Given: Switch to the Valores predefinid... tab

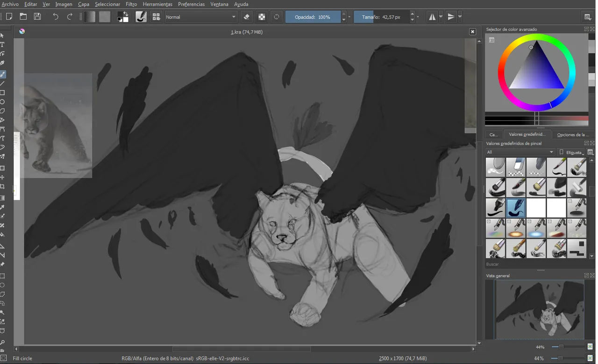Looking at the screenshot, I should (527, 134).
